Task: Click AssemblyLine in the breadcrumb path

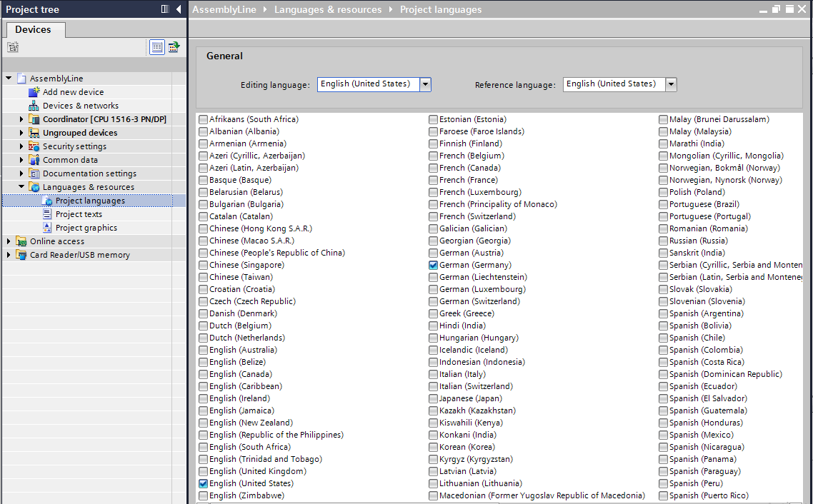Action: 225,9
